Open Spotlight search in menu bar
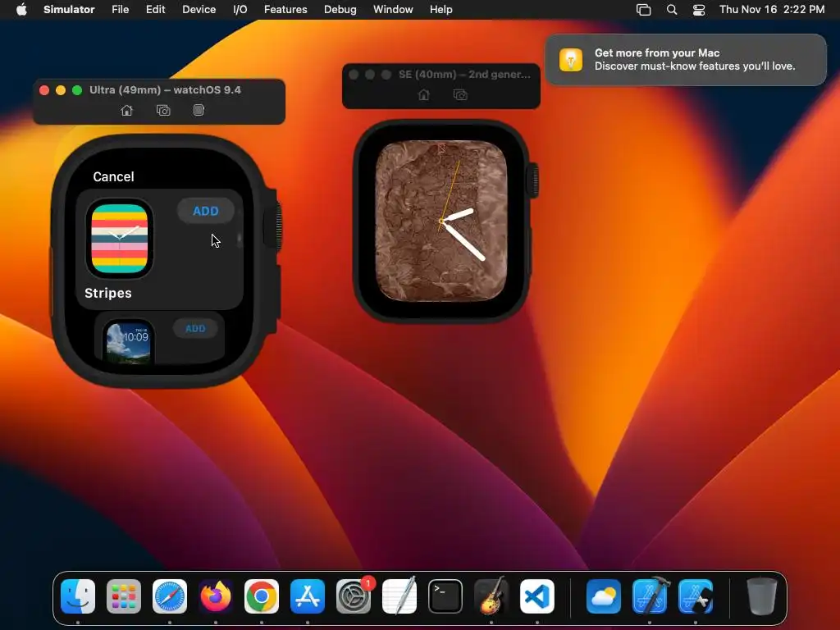Viewport: 840px width, 630px height. coord(672,10)
